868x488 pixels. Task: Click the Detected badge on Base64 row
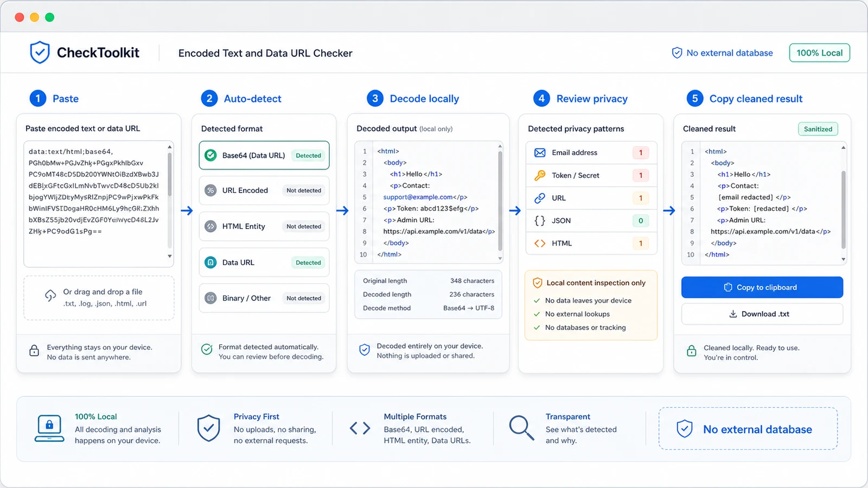(309, 156)
